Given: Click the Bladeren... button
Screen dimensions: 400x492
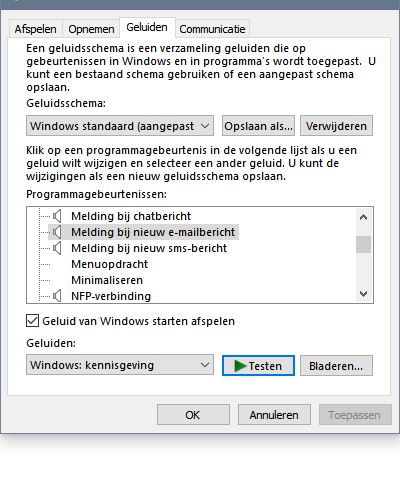Looking at the screenshot, I should coord(336,366).
